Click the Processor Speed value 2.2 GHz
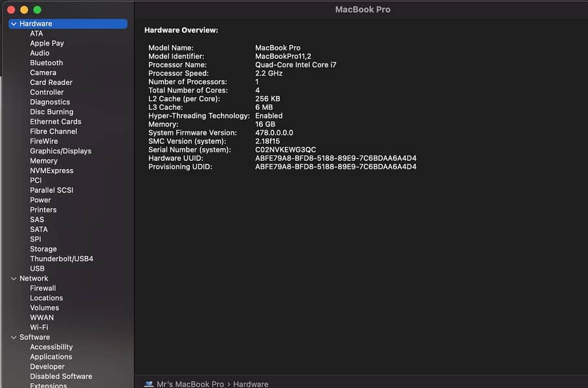This screenshot has height=388, width=588. click(269, 73)
